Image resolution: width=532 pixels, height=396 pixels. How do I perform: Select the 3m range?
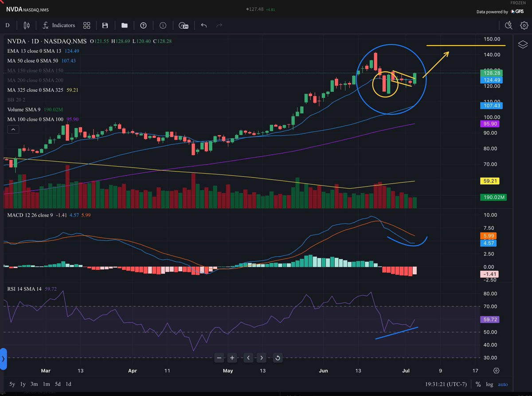point(35,384)
